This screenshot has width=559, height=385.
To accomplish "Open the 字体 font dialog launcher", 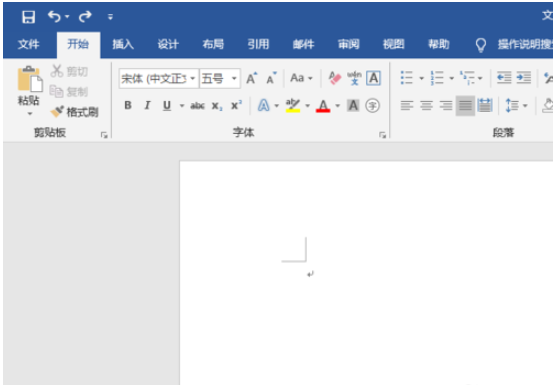I will click(382, 135).
